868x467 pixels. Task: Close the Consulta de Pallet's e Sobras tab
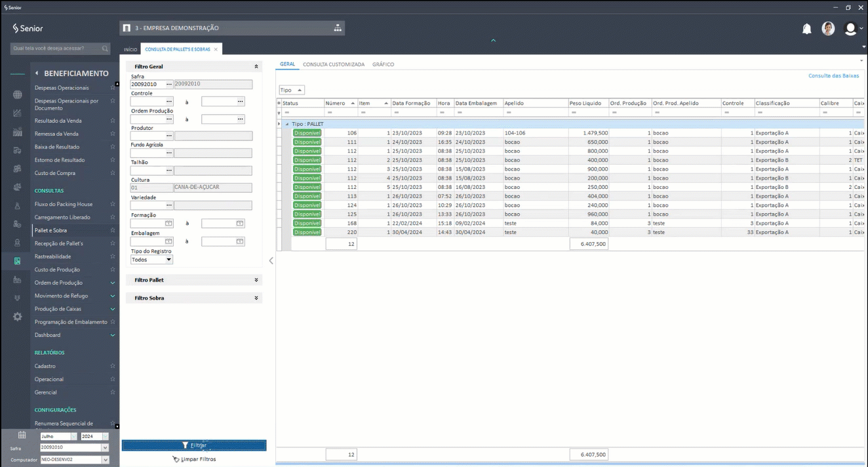(216, 49)
